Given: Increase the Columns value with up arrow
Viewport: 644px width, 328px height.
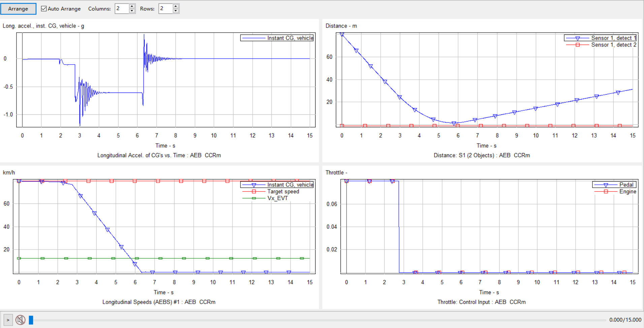Looking at the screenshot, I should [x=132, y=6].
